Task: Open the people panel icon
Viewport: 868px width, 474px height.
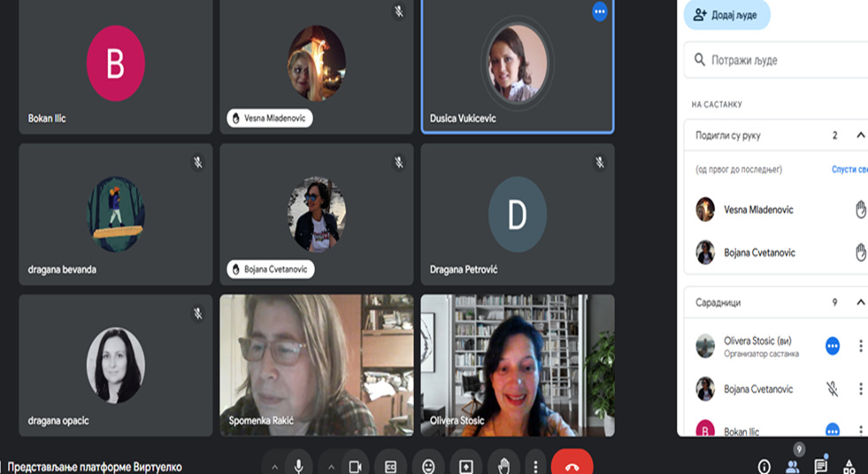Action: pos(793,466)
